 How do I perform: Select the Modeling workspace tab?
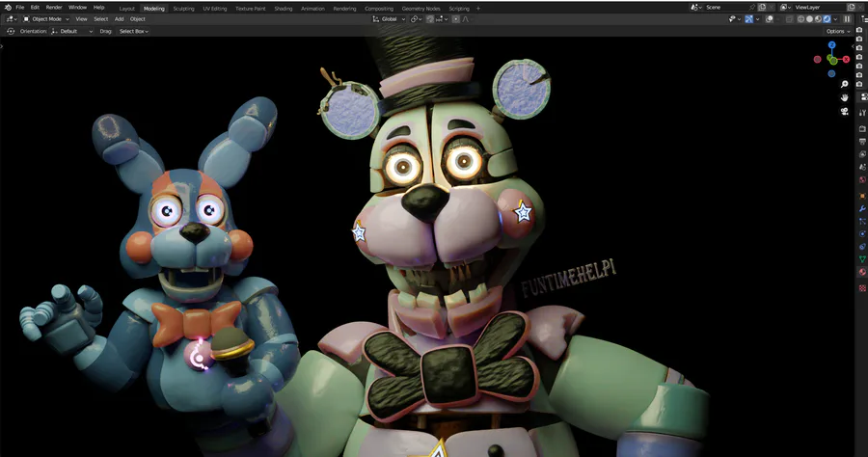[x=154, y=9]
